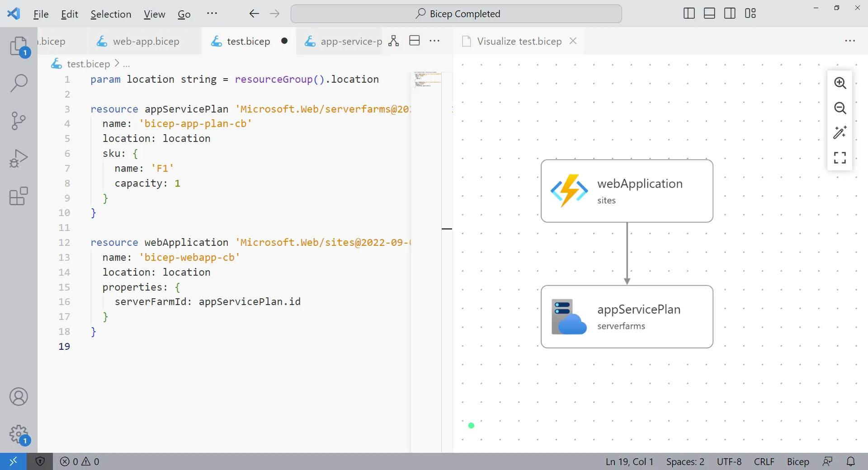Expand the breadcrumb ellipsis after test.bicep

[x=127, y=64]
